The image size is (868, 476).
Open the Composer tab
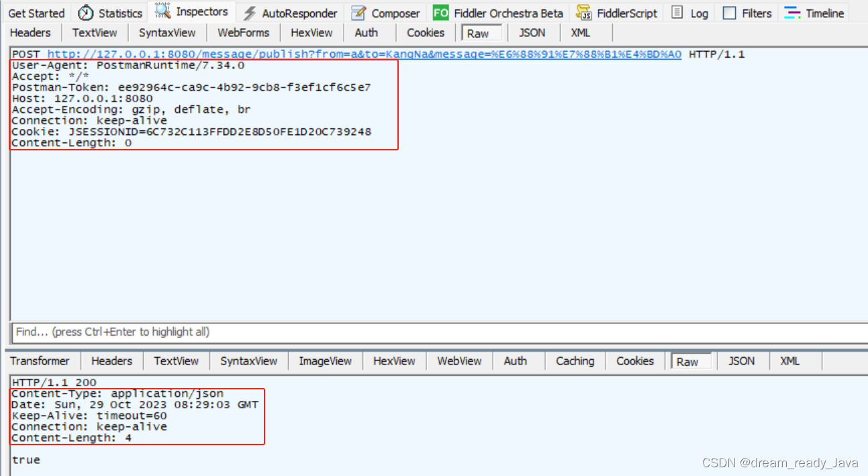(386, 13)
